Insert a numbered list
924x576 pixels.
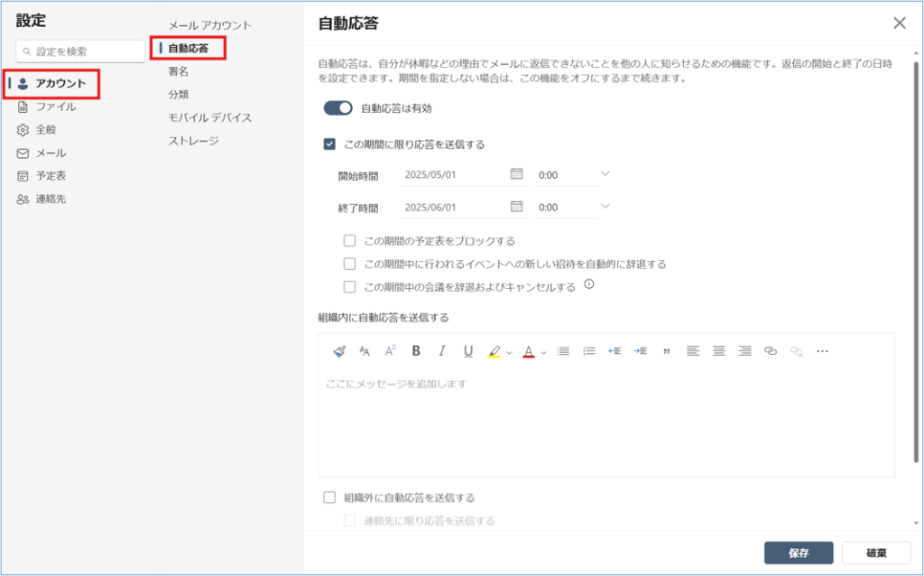pos(589,351)
